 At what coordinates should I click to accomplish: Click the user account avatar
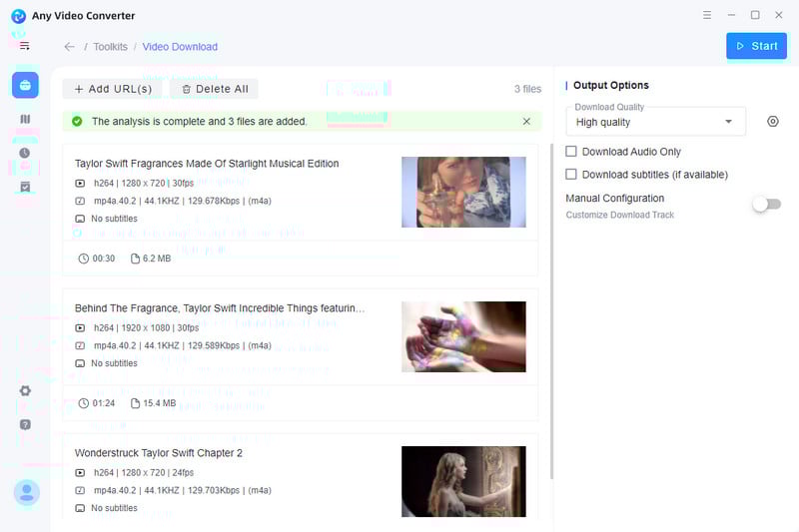point(27,492)
